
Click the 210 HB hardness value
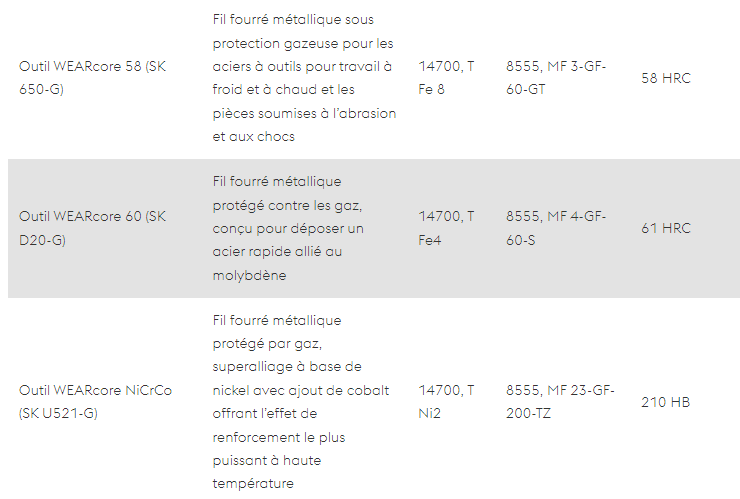[x=665, y=402]
